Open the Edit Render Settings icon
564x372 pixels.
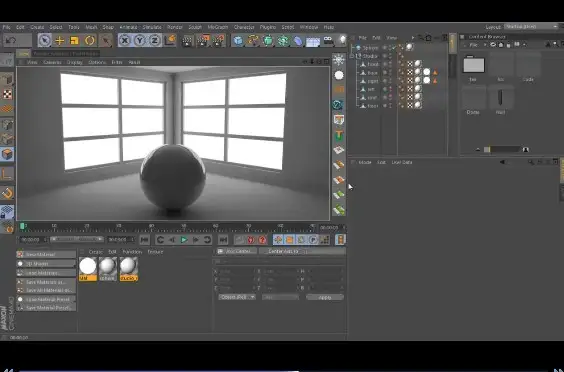tap(219, 41)
